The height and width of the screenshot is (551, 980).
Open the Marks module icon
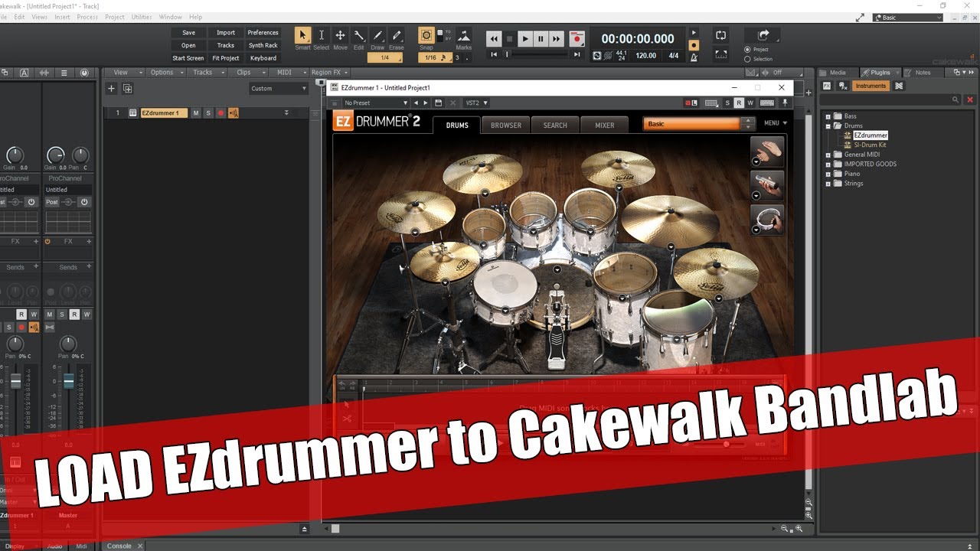464,35
